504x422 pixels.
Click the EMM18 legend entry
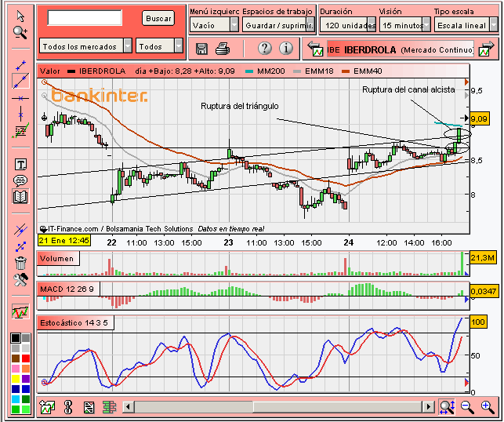[314, 71]
